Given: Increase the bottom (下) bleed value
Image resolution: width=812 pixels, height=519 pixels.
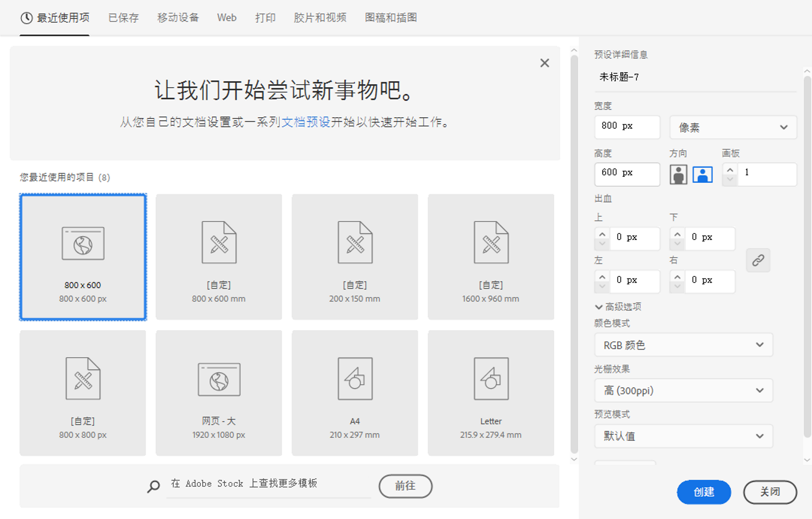Looking at the screenshot, I should pos(677,235).
